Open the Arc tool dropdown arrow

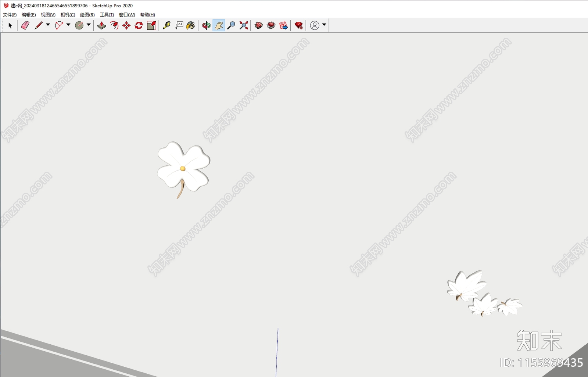tap(68, 25)
